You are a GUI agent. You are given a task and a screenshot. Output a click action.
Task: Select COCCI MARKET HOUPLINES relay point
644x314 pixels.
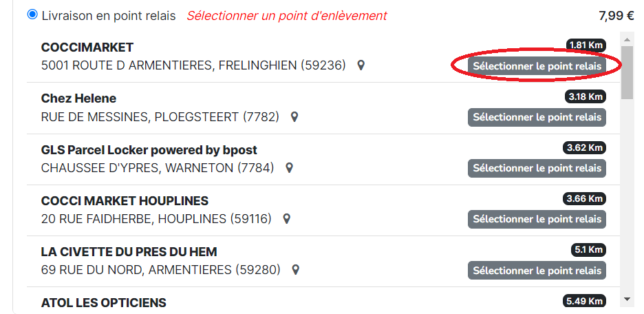(537, 219)
